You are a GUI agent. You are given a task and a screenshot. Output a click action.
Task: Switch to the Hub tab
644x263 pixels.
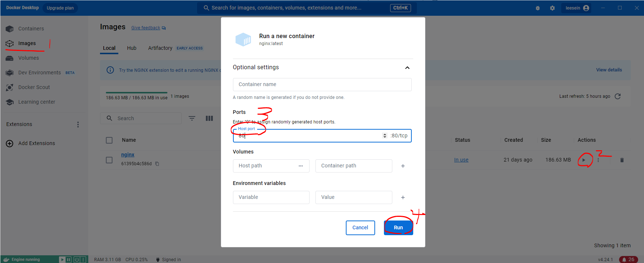tap(132, 48)
